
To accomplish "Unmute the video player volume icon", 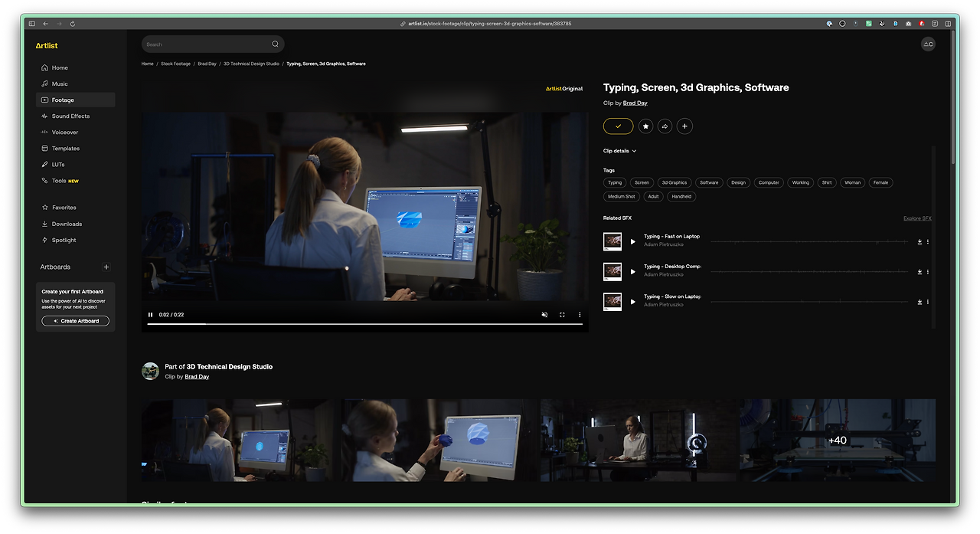I will pyautogui.click(x=544, y=315).
